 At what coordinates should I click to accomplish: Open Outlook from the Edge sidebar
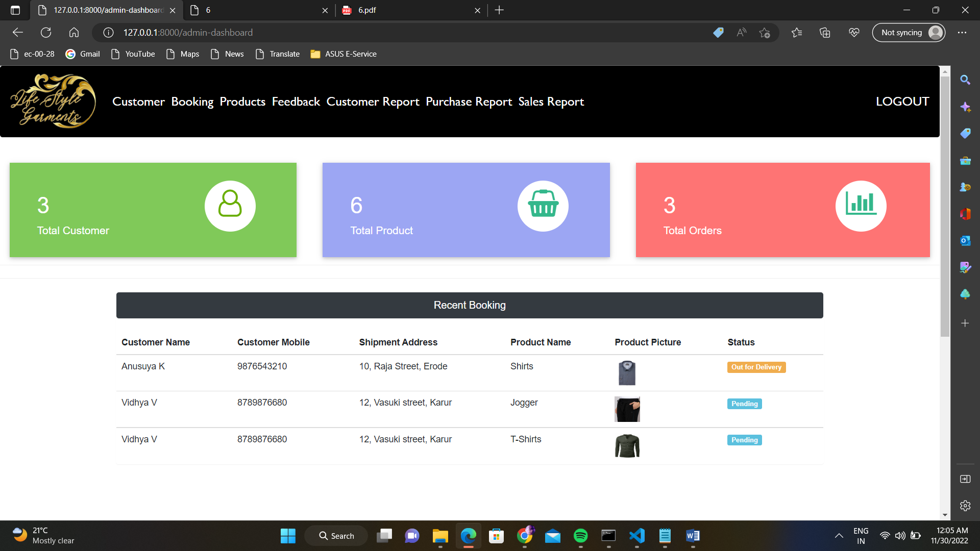click(x=965, y=240)
